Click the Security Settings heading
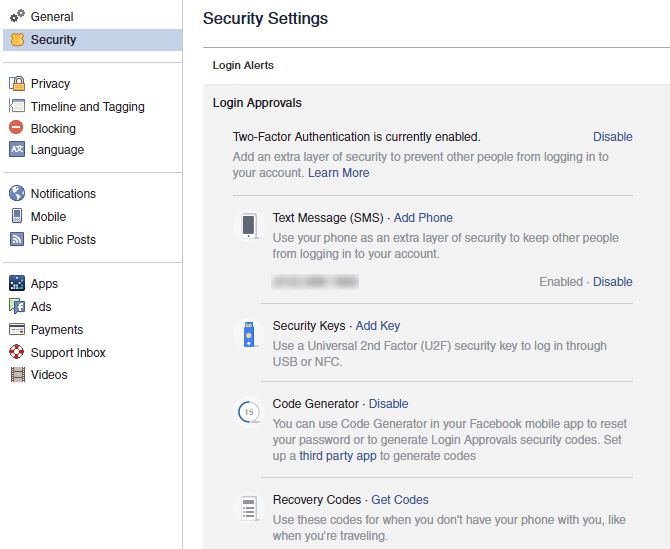The height and width of the screenshot is (549, 670). (265, 18)
